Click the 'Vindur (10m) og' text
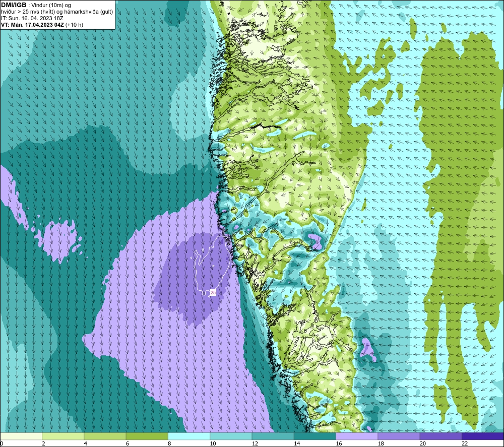Screen dimensions: 504x447 pos(51,6)
